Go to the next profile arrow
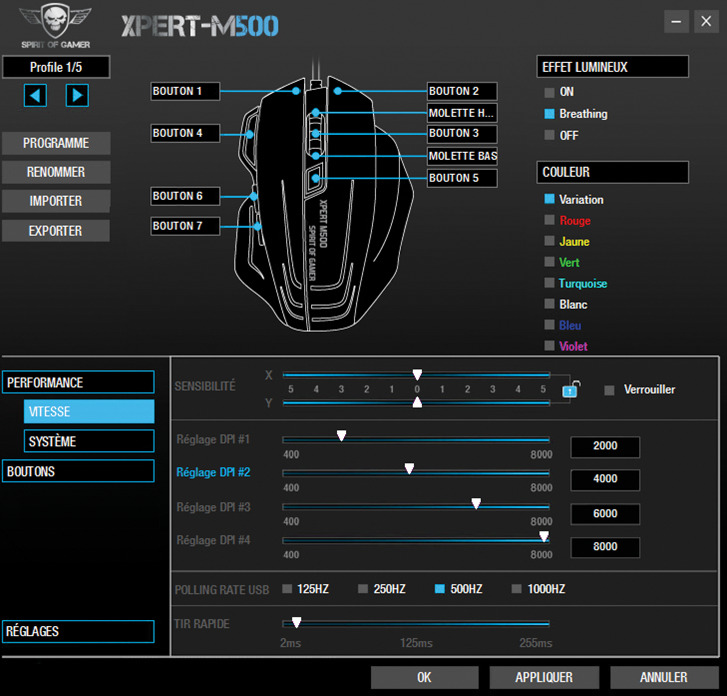 coord(77,96)
